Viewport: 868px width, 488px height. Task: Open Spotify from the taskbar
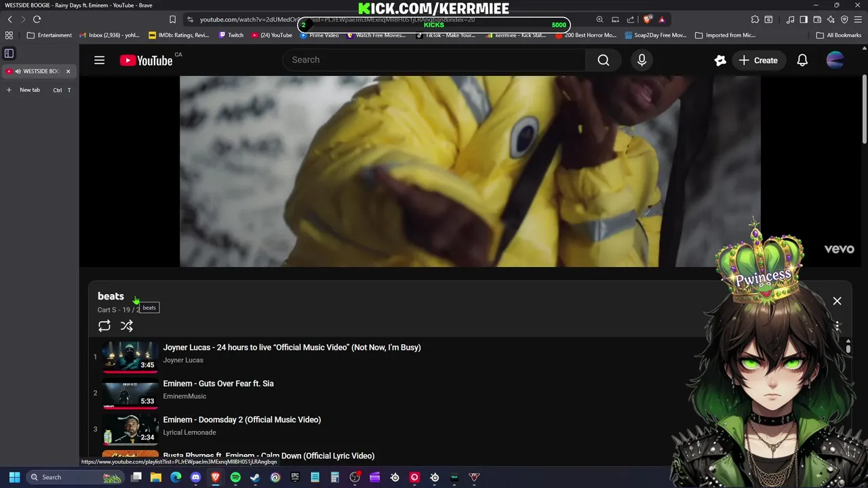coord(235,477)
